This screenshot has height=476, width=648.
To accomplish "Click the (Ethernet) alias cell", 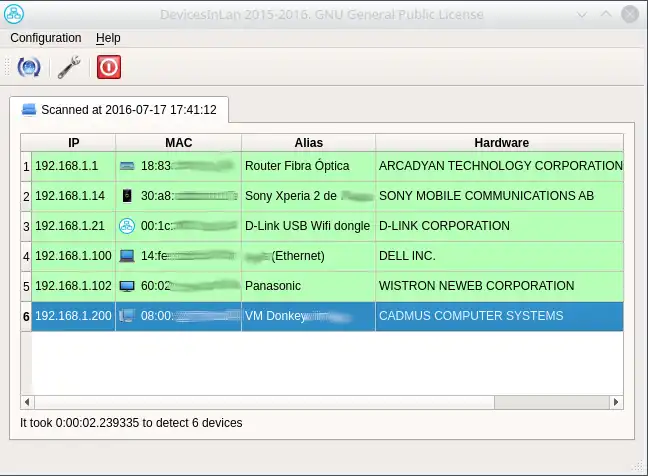I will (308, 256).
